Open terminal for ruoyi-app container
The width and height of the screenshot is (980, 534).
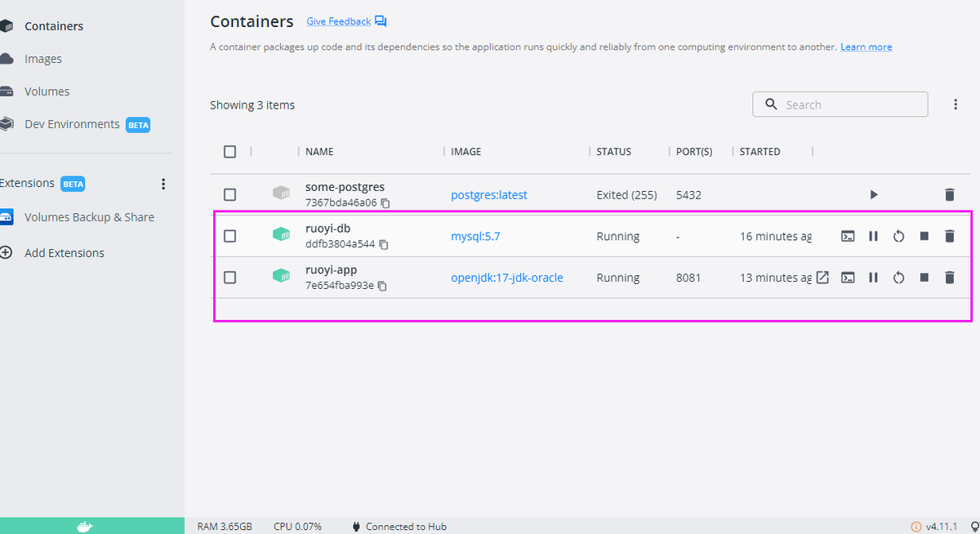848,278
